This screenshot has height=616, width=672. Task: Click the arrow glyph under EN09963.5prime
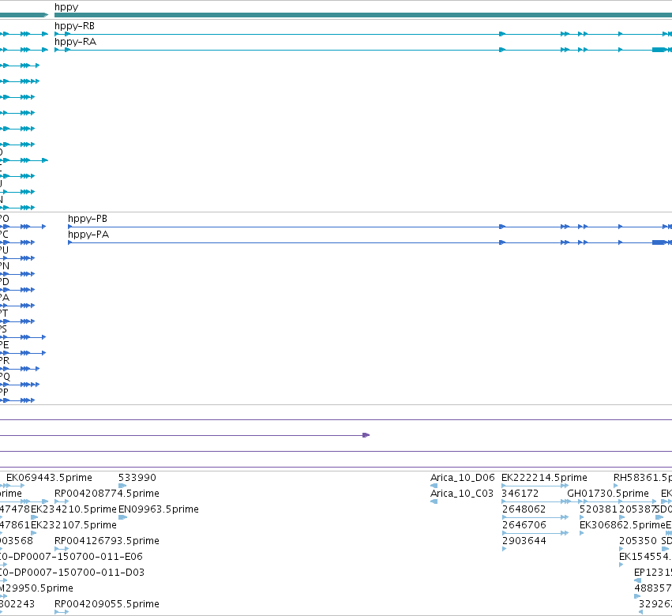(x=123, y=517)
